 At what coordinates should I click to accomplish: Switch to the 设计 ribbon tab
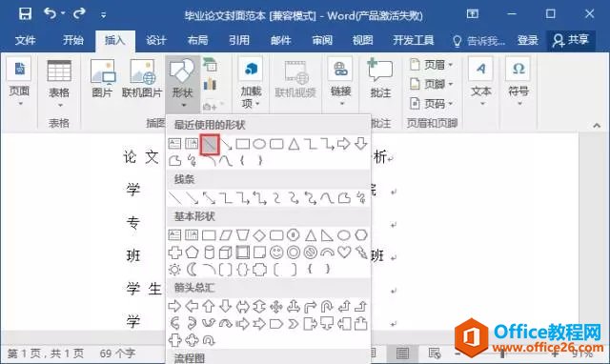click(x=156, y=40)
